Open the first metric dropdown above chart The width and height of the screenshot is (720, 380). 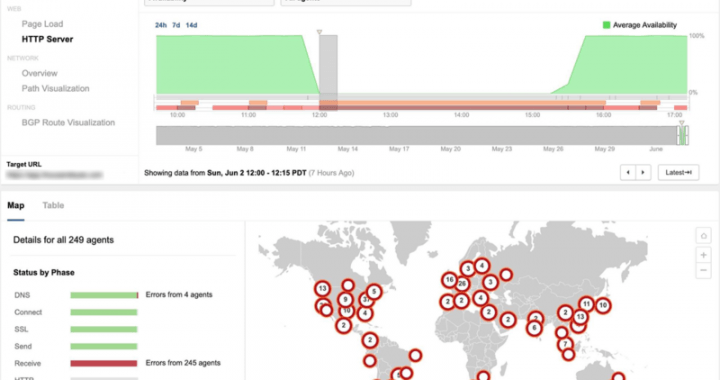coord(209,2)
